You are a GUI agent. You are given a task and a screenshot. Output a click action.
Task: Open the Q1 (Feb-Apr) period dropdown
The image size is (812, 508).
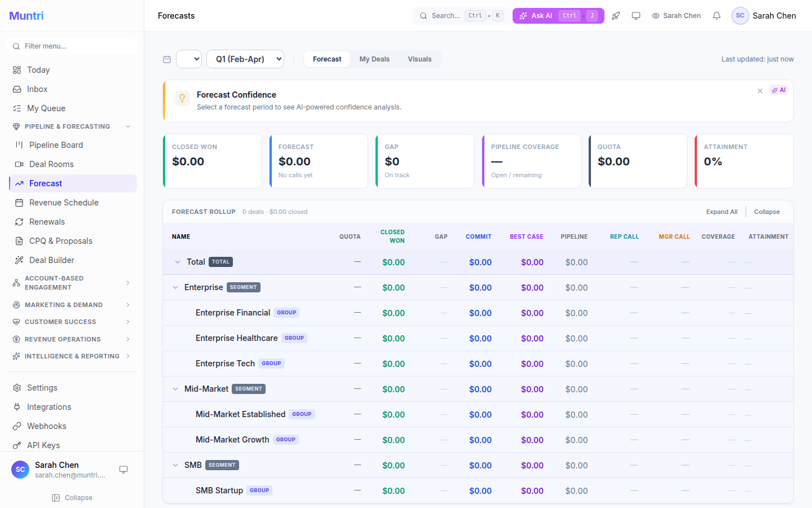point(245,59)
